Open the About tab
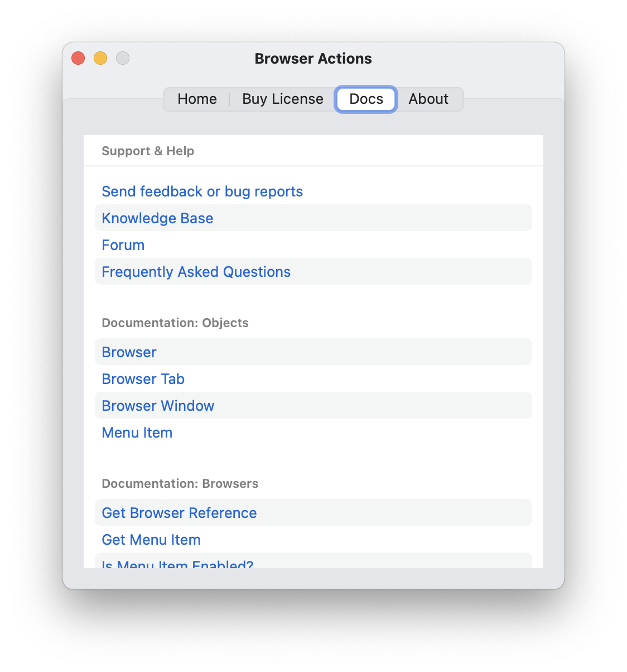The width and height of the screenshot is (627, 672). (x=428, y=99)
